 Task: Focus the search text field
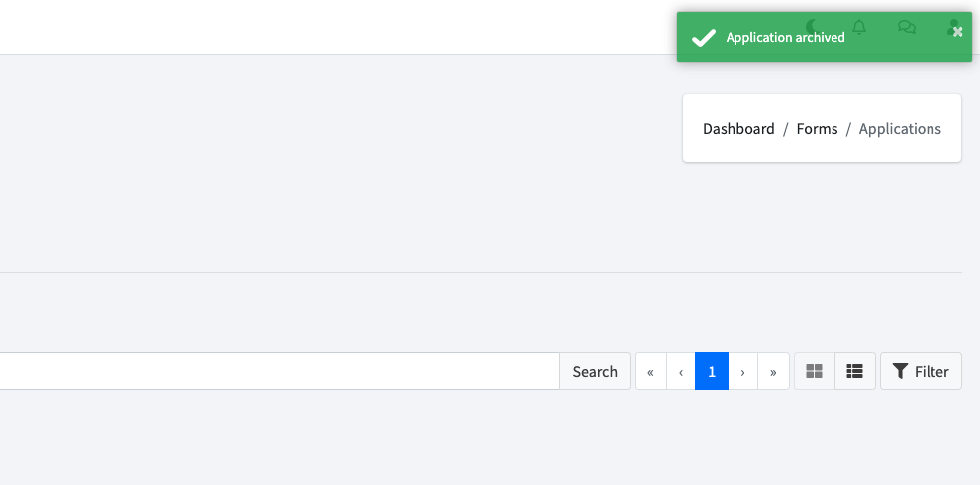click(x=277, y=371)
